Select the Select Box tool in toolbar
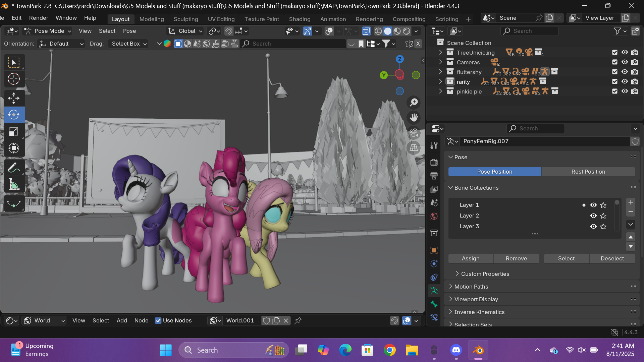 point(14,63)
